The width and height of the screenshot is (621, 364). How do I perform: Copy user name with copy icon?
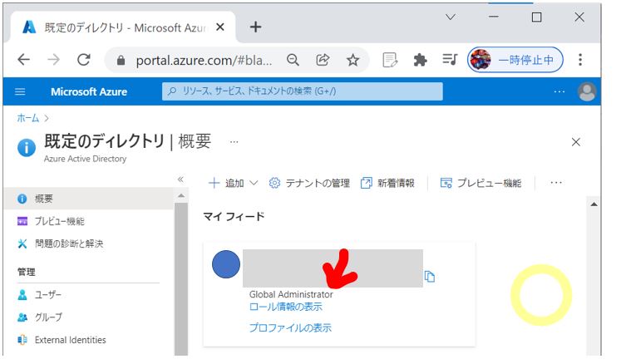tap(430, 276)
